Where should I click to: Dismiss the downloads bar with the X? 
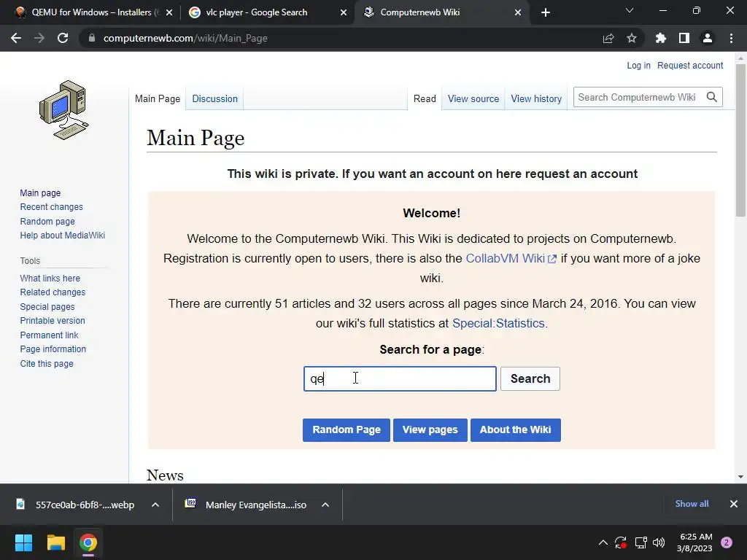tap(734, 504)
